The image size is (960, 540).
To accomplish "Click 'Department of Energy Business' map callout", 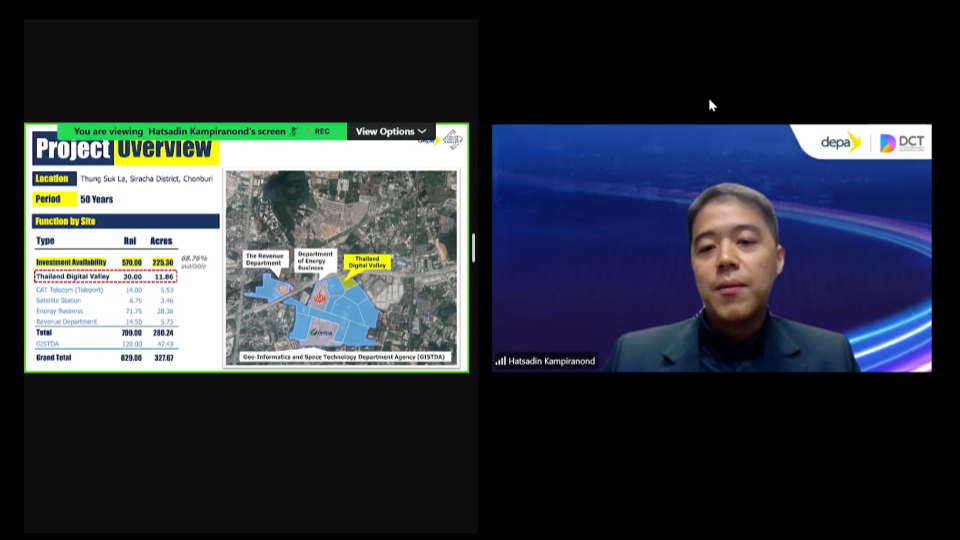I will (x=315, y=260).
